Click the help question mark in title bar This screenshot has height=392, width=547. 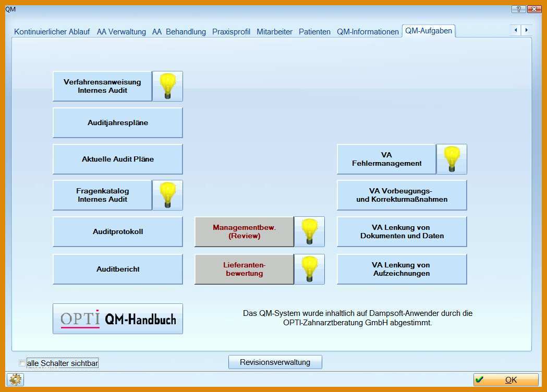coord(518,9)
